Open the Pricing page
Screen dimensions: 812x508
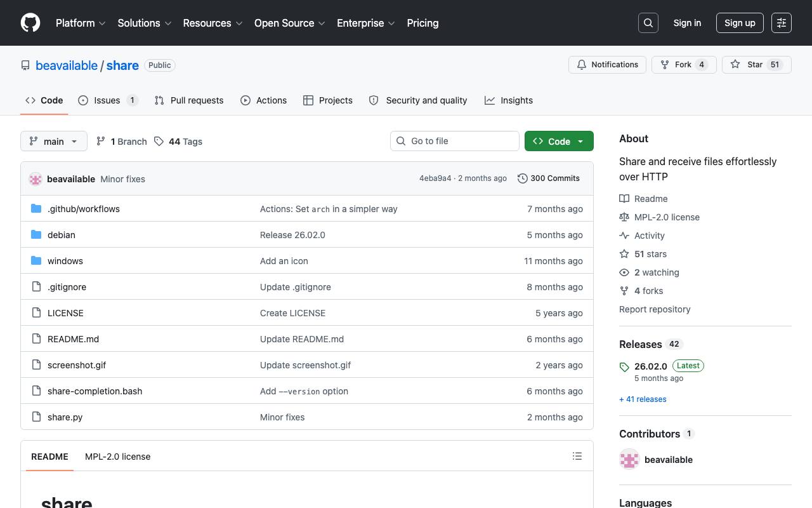(x=422, y=23)
